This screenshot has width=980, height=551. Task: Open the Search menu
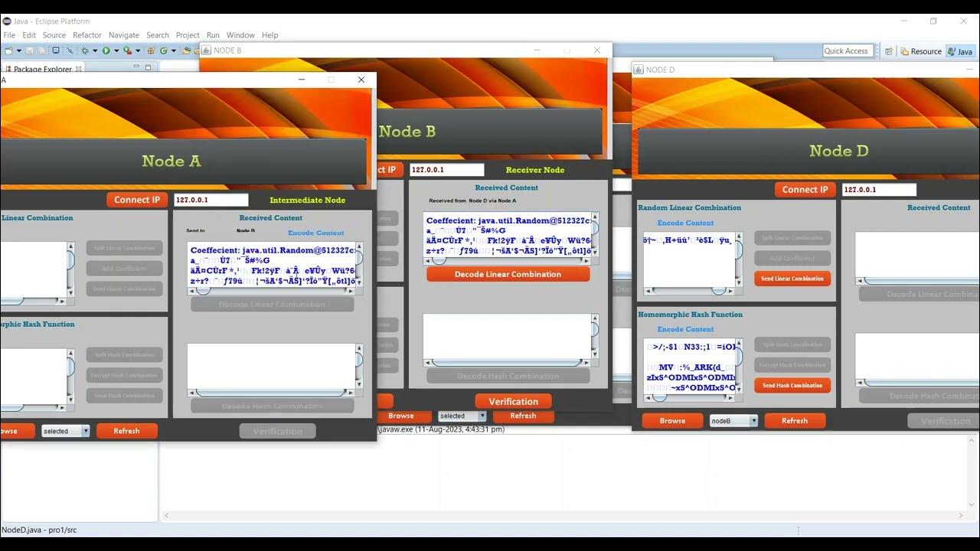(x=158, y=35)
